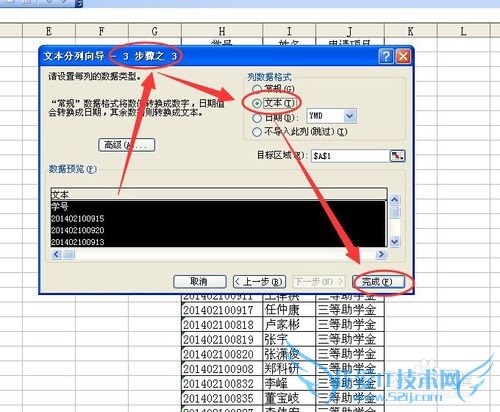Click cell 201402100832 in the sheet
Screen dimensions: 500x412
tap(222, 383)
